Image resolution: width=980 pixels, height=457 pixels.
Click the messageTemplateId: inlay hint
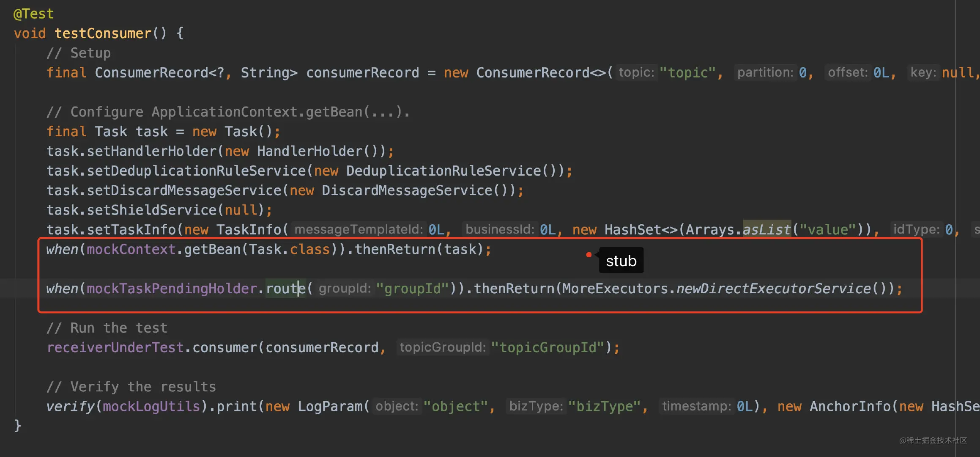(359, 229)
